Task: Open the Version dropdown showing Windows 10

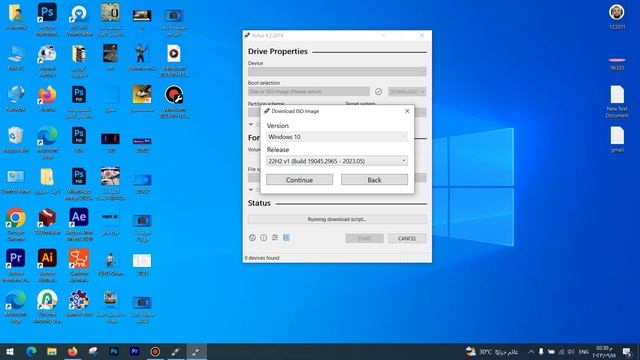Action: point(337,137)
